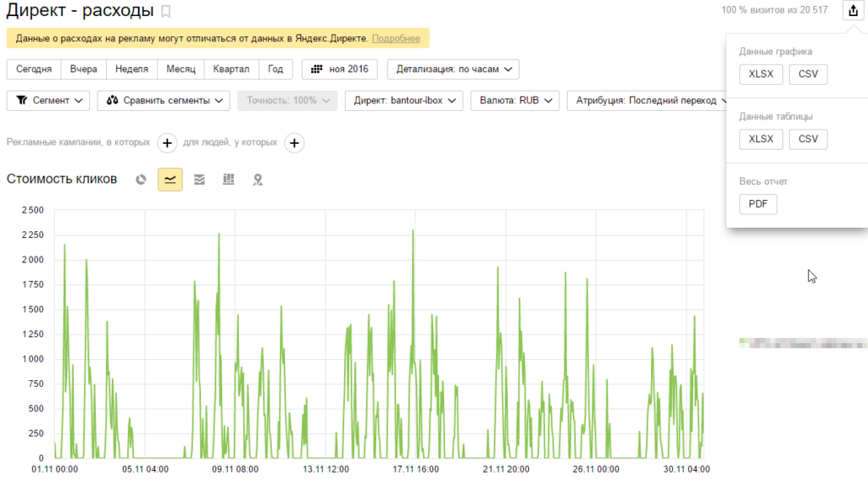
Task: Click the 17.11 16:00 axis label
Action: [415, 469]
